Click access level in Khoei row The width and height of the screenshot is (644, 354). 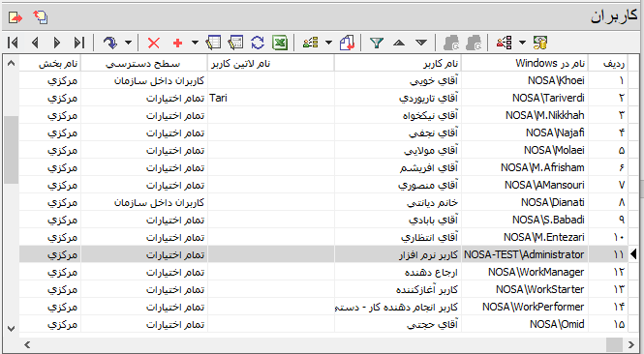[x=143, y=80]
